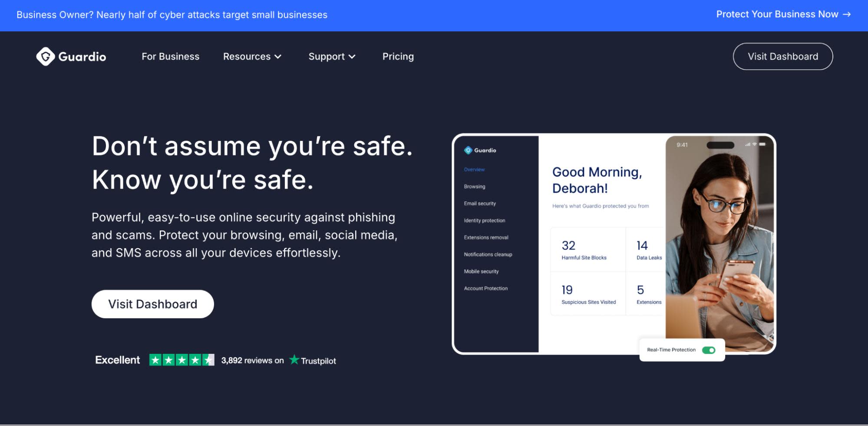Click Visit Dashboard button in header
868x426 pixels.
pyautogui.click(x=782, y=57)
